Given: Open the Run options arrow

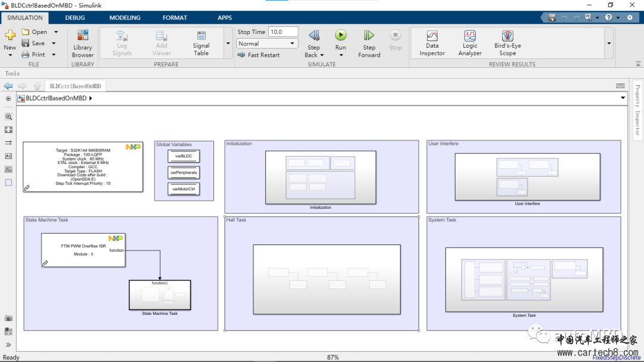Looking at the screenshot, I should 341,55.
